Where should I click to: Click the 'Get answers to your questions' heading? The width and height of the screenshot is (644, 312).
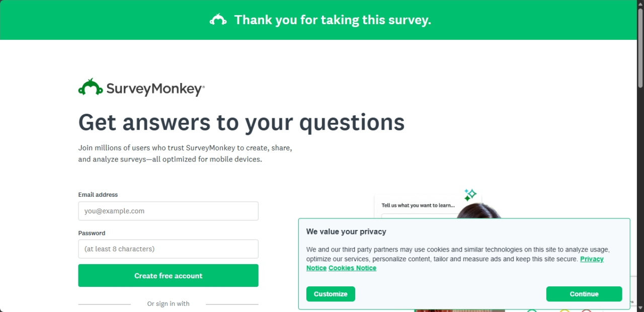[x=242, y=122]
